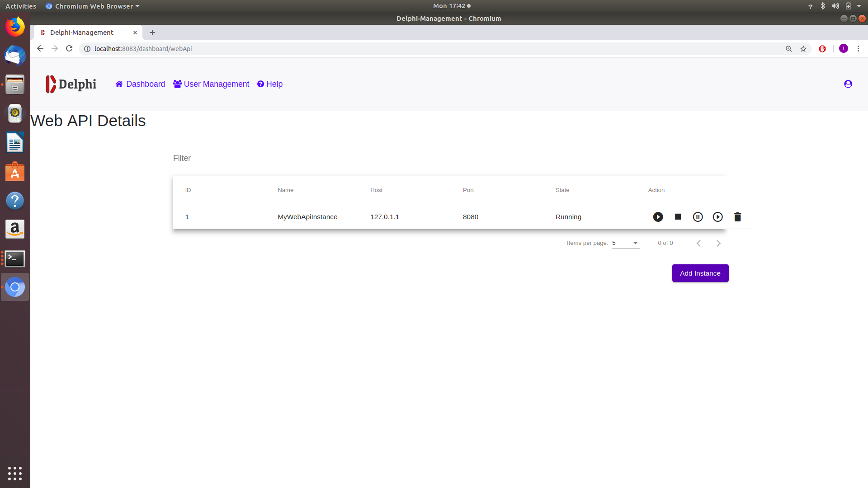Image resolution: width=868 pixels, height=488 pixels.
Task: Click the Delphi logo
Action: tap(71, 84)
